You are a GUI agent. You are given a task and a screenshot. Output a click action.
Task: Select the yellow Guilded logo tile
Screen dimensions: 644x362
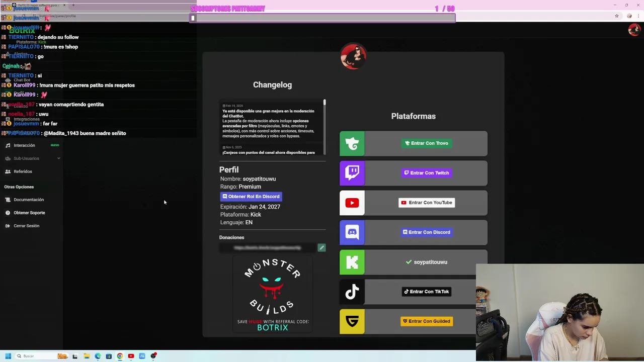pos(352,322)
